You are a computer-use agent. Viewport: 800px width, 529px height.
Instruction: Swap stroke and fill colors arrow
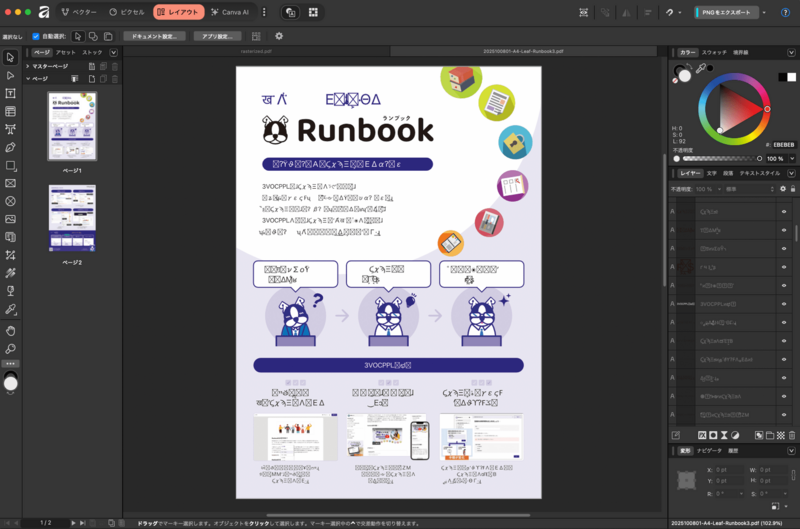tap(689, 67)
